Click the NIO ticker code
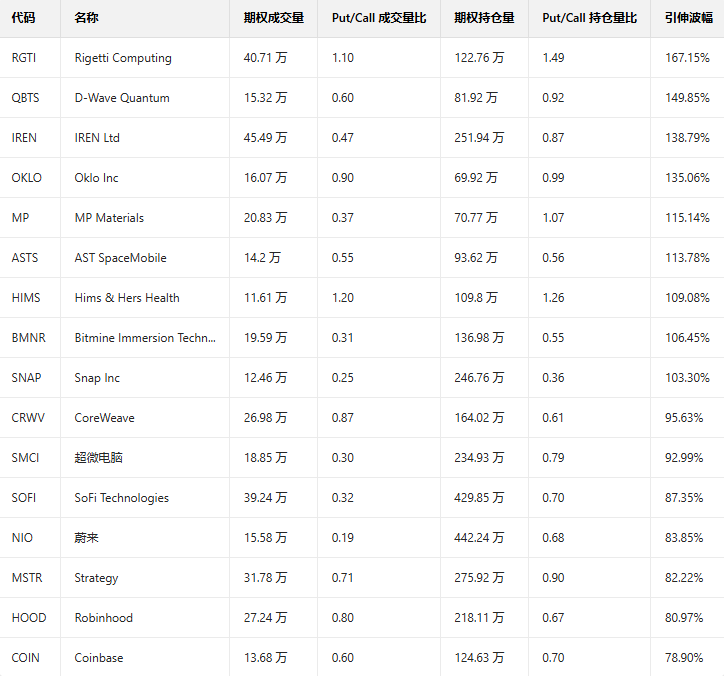Screen dimensions: 724x676 click(22, 538)
